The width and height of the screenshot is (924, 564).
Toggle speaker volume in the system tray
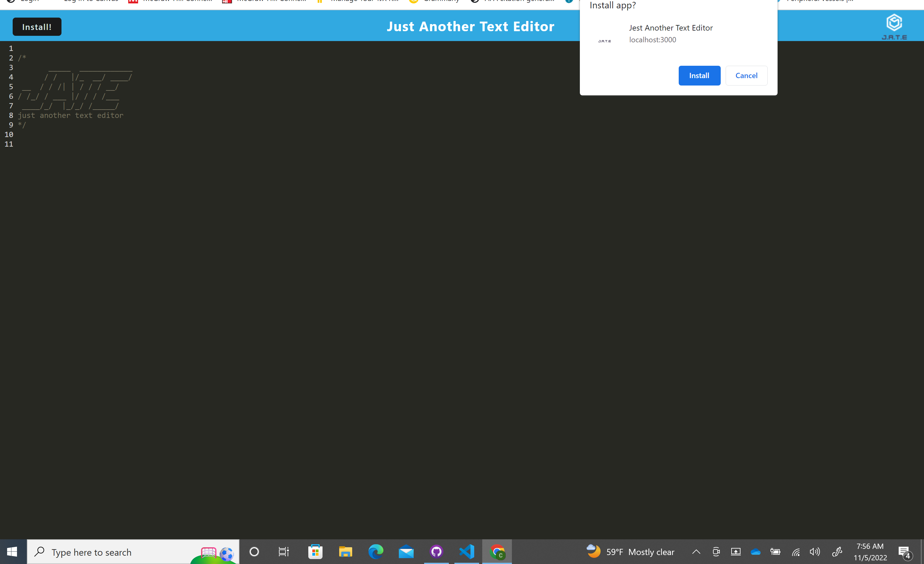tap(815, 552)
